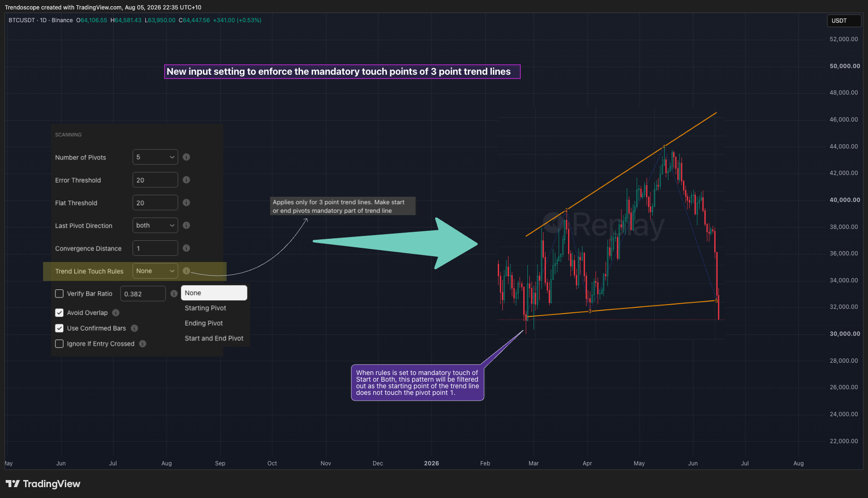Open the Number of Pivots dropdown
Image resolution: width=868 pixels, height=498 pixels.
point(155,157)
